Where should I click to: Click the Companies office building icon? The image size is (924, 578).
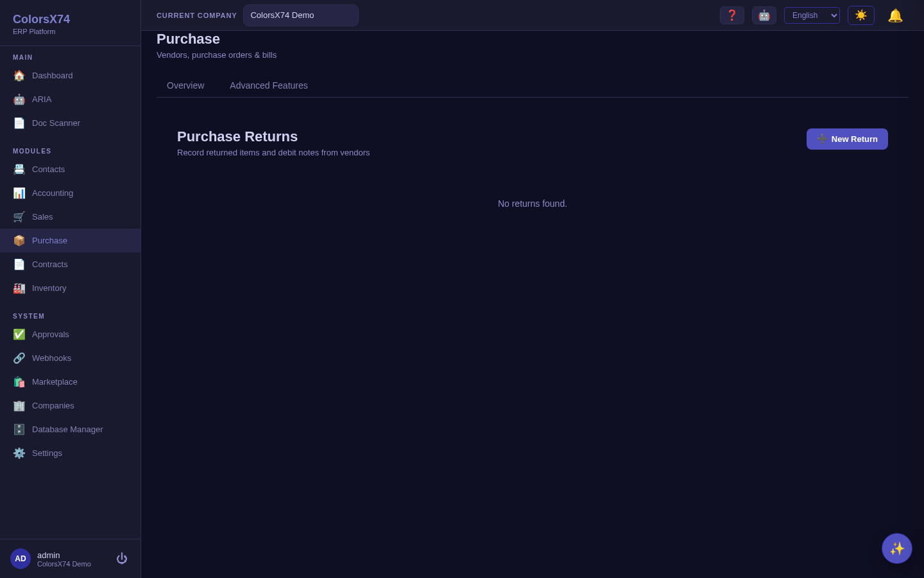[19, 406]
